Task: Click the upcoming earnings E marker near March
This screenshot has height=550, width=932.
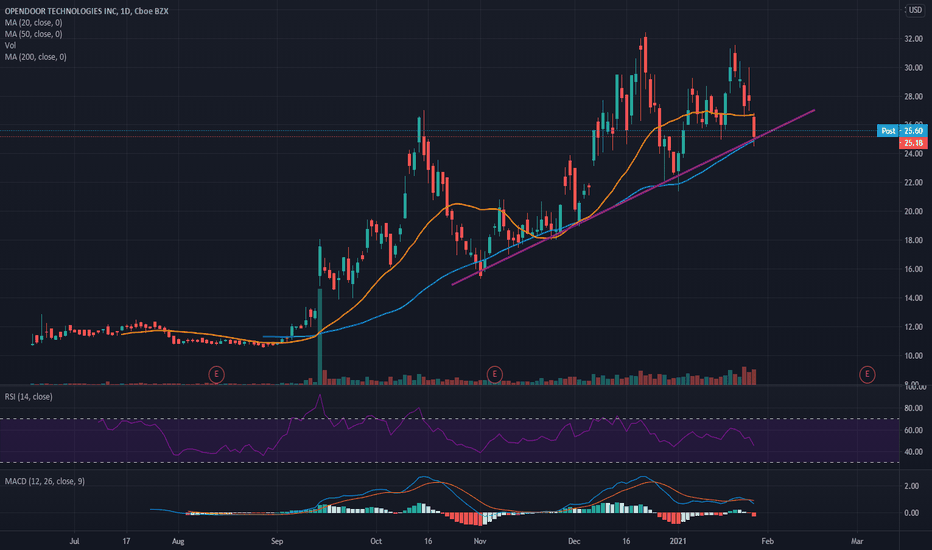Action: 867,374
